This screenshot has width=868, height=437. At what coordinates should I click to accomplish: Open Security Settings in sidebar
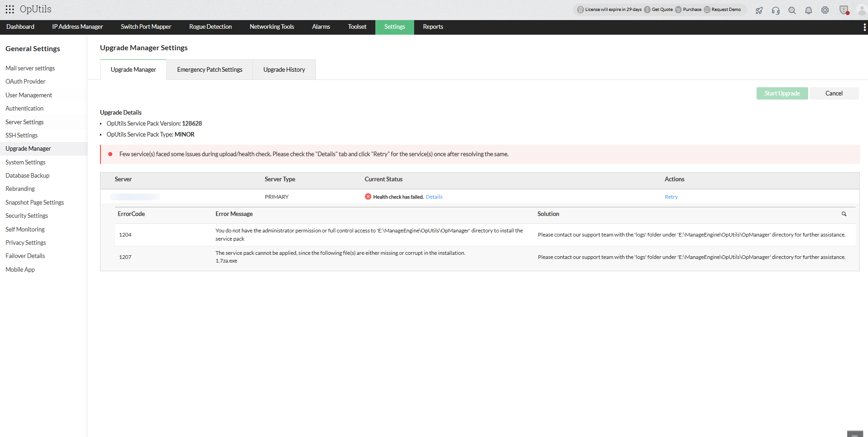tap(26, 216)
